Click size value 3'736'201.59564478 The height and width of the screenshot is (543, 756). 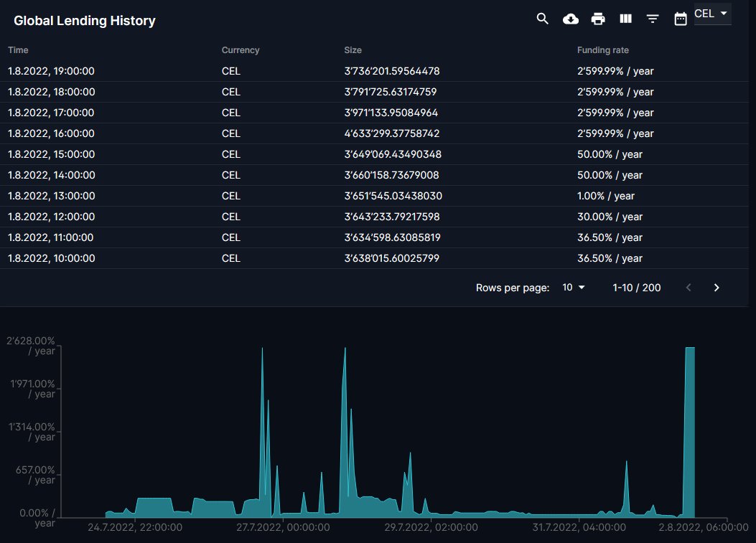[392, 71]
